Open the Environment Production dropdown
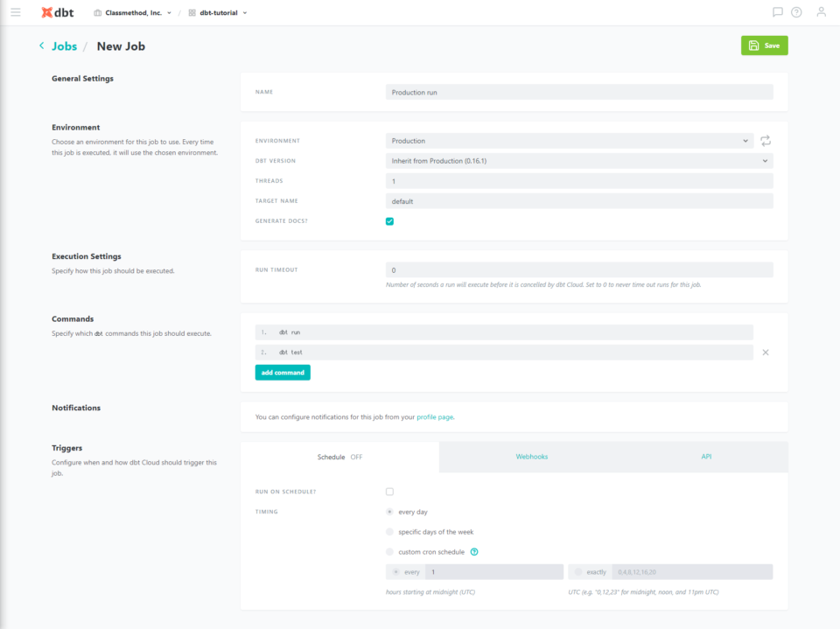The width and height of the screenshot is (840, 629). coord(570,141)
